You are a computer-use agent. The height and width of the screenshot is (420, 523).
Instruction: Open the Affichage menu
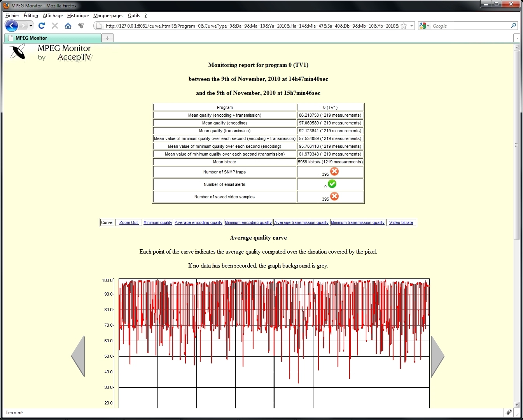point(52,16)
